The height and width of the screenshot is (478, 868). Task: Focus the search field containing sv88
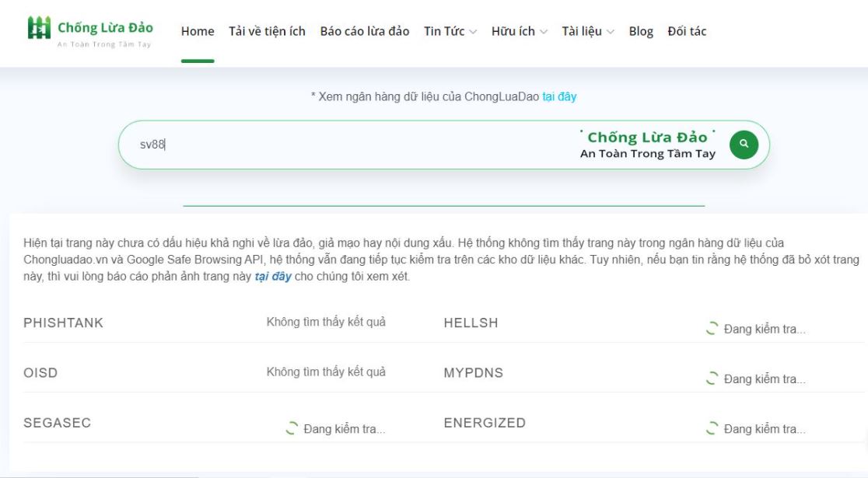tap(350, 145)
